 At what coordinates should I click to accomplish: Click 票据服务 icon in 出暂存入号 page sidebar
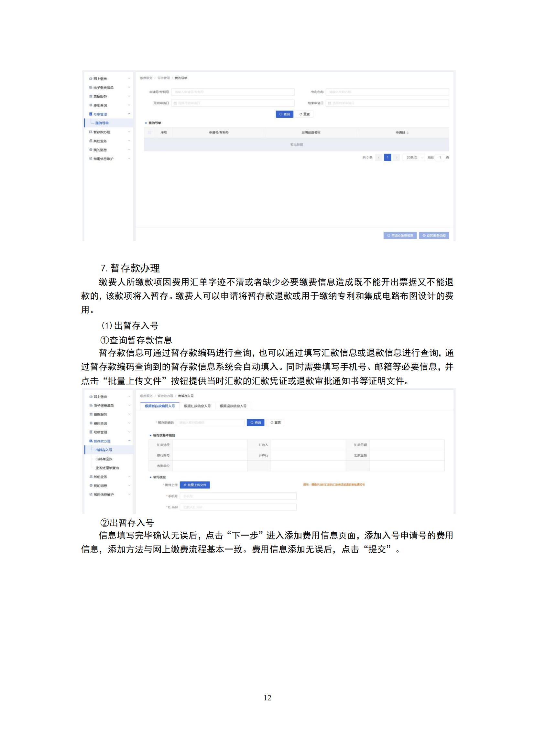click(91, 415)
